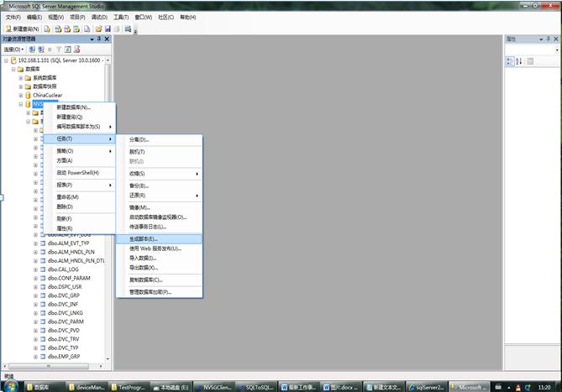Screen dimensions: 562x392
Task: Click the Analysis Services DMX query icon
Action: 67,29
